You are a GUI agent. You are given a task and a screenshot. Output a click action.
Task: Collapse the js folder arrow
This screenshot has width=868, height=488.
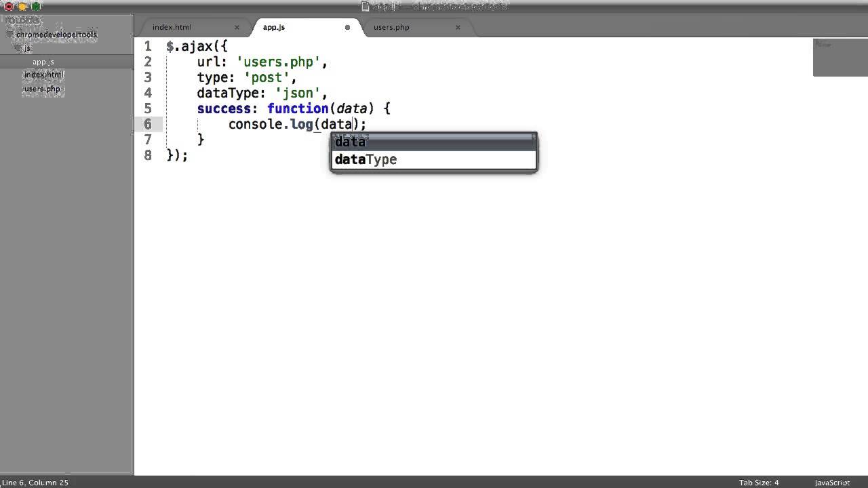18,48
